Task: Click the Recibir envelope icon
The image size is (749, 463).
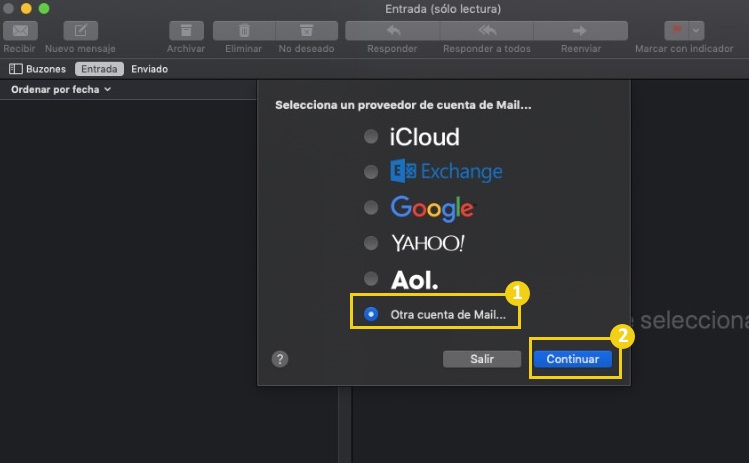Action: 20,31
